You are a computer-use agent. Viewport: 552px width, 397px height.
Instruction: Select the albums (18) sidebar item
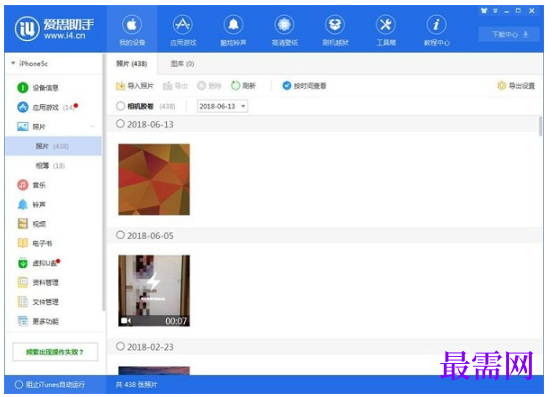coord(50,165)
